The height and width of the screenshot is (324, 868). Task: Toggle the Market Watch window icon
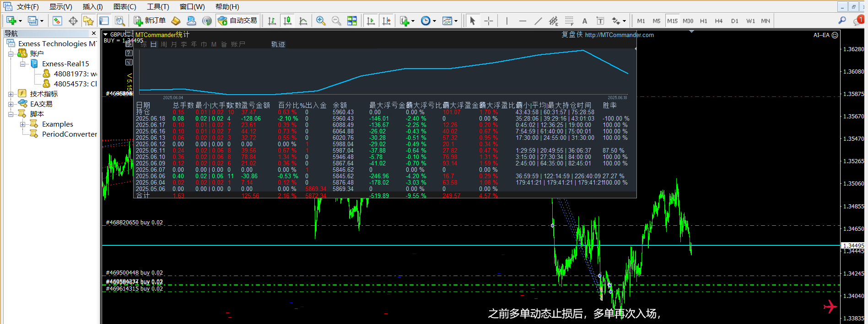tap(57, 21)
